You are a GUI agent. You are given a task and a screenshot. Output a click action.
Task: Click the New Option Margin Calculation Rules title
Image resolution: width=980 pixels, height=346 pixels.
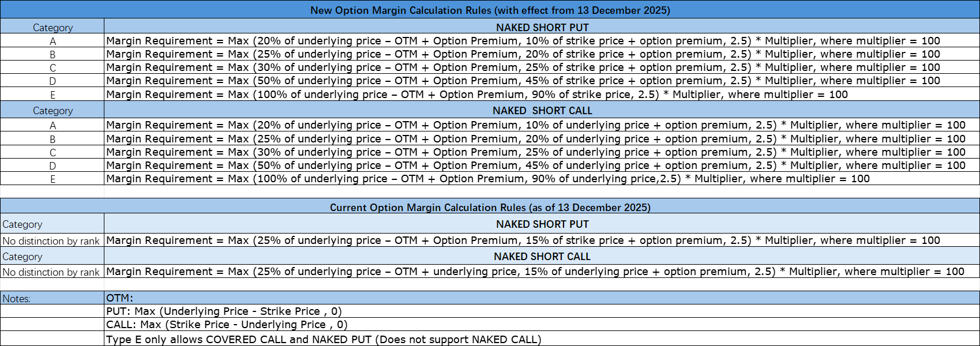tap(490, 10)
